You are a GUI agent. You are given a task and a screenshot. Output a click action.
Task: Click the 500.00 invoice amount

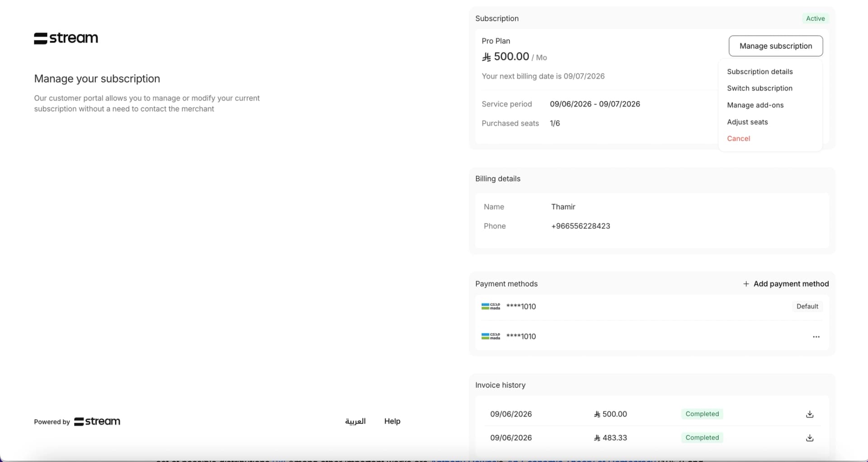tap(610, 414)
